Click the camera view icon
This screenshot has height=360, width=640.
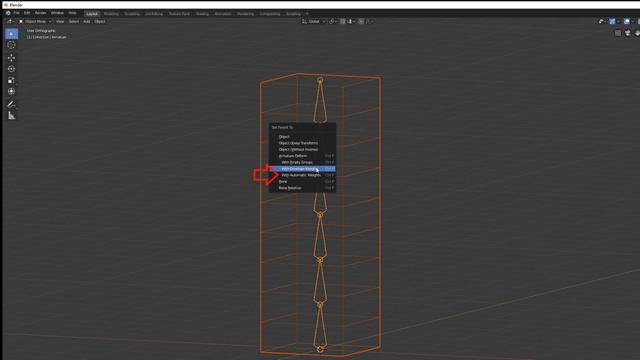pos(628,33)
